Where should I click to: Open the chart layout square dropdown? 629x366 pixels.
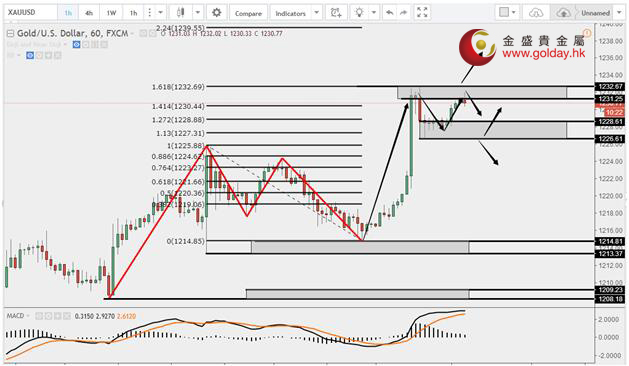507,13
